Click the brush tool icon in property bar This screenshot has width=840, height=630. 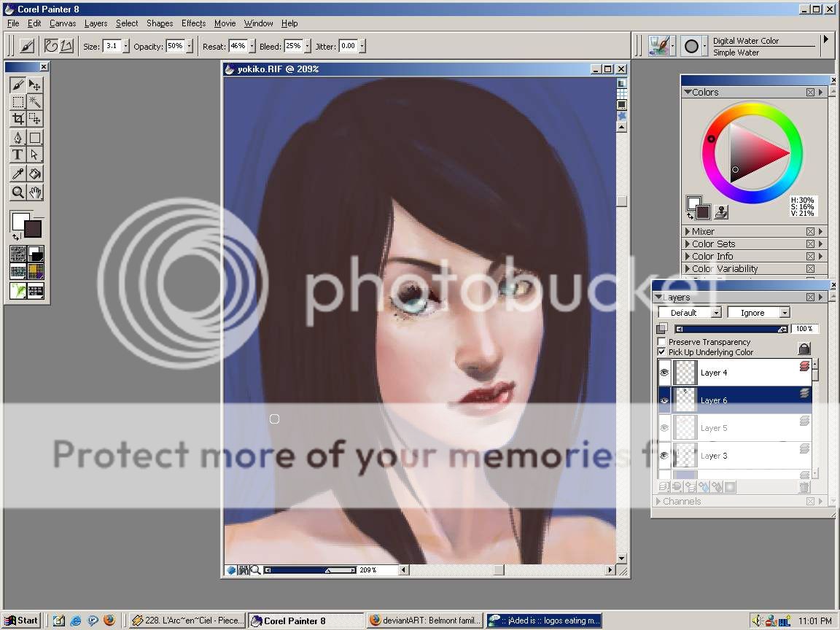click(x=27, y=46)
